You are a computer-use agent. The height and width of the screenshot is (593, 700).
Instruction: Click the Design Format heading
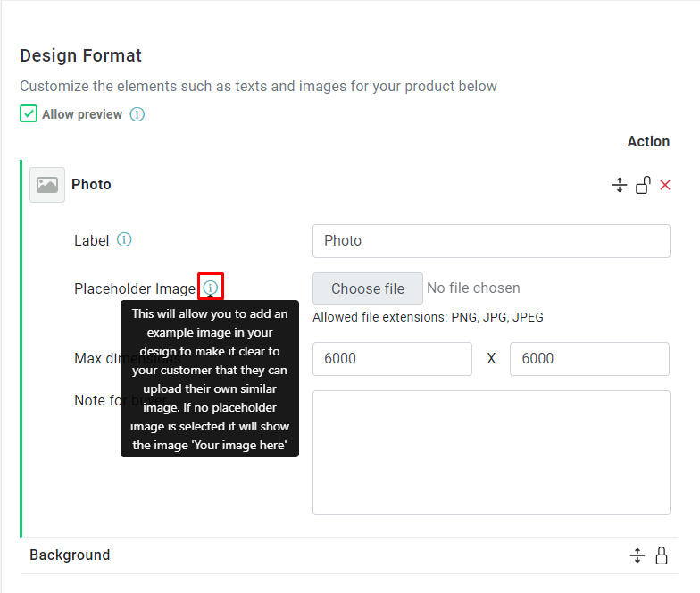point(80,55)
